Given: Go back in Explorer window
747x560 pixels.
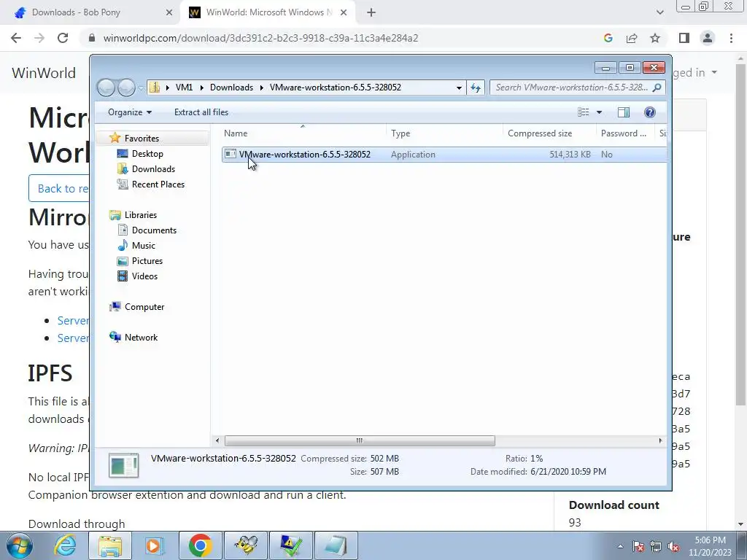Looking at the screenshot, I should (107, 87).
